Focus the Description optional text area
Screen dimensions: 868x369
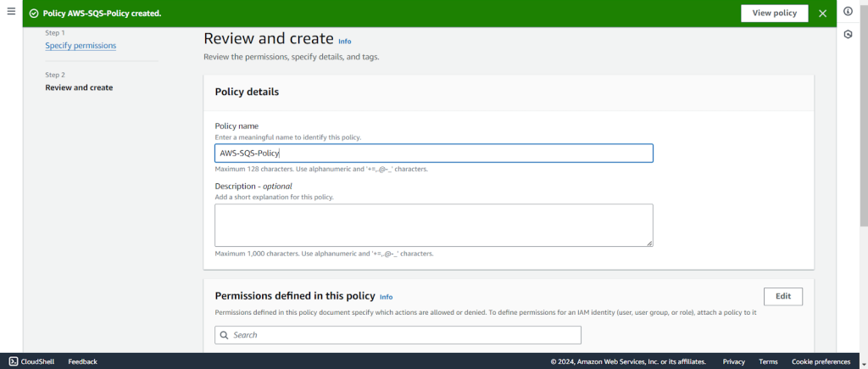434,225
